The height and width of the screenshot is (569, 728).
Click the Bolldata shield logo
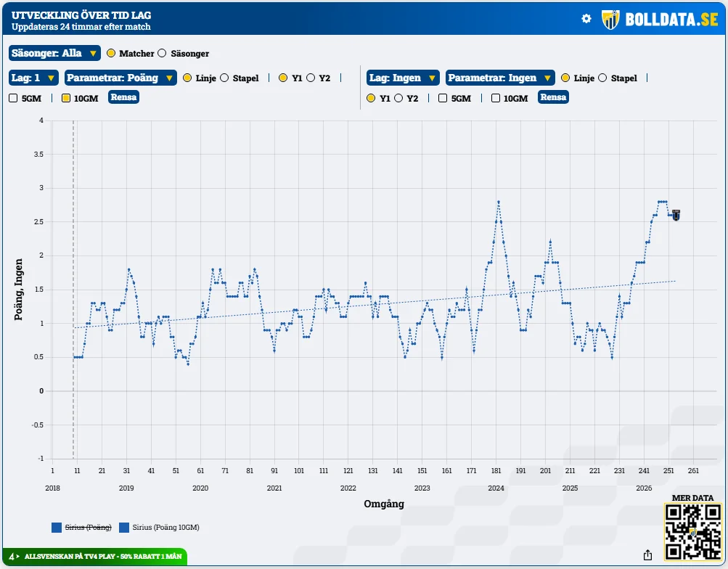click(610, 20)
